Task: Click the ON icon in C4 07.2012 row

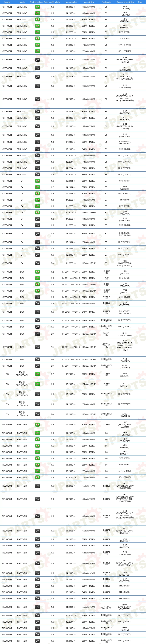Action: tap(37, 234)
